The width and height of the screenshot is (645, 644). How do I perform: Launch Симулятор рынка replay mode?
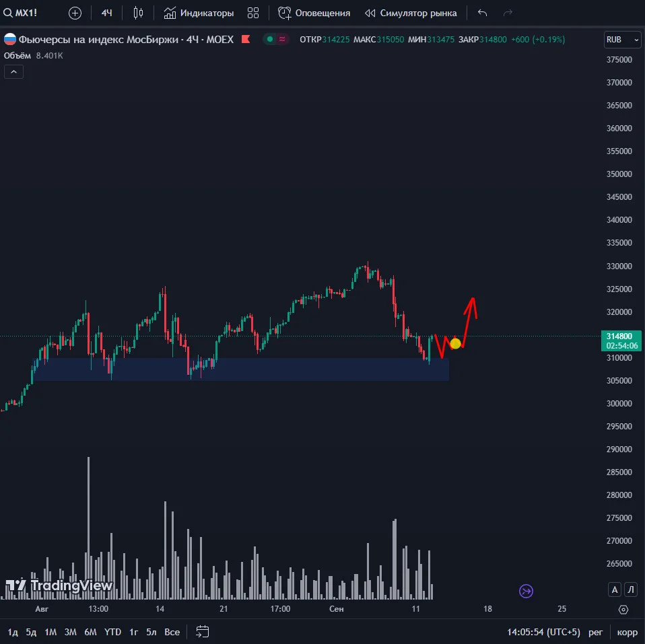coord(411,13)
